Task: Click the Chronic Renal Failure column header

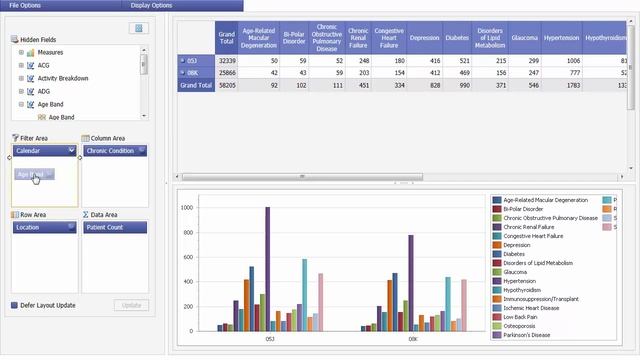Action: click(x=358, y=38)
